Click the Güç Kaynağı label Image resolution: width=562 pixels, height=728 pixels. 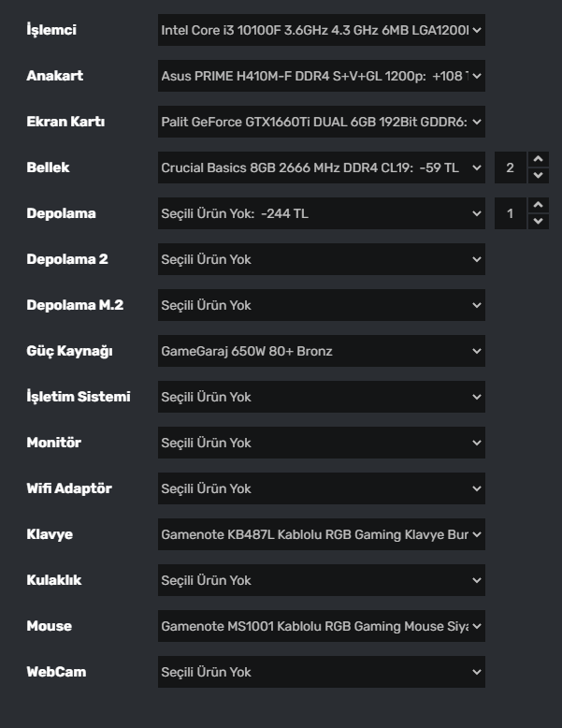(69, 352)
